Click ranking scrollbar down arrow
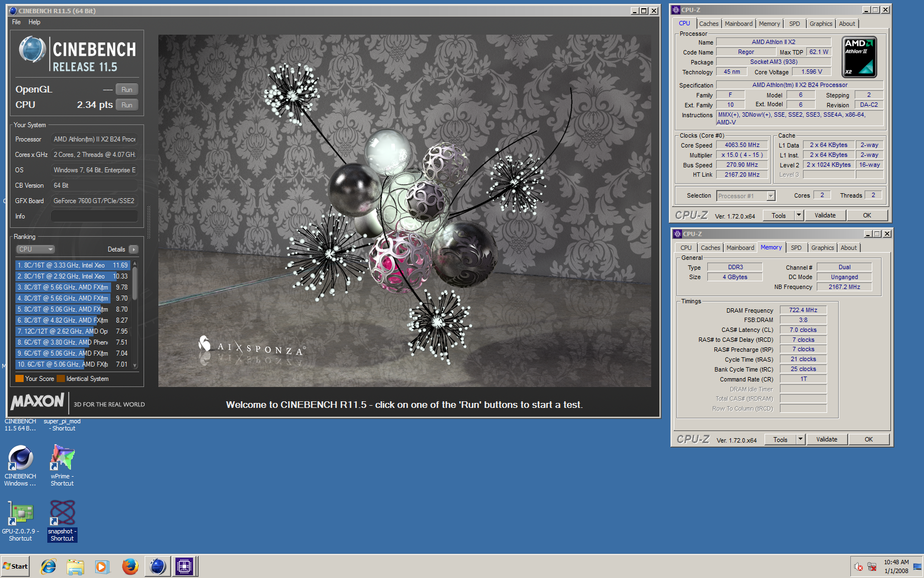 (x=135, y=365)
